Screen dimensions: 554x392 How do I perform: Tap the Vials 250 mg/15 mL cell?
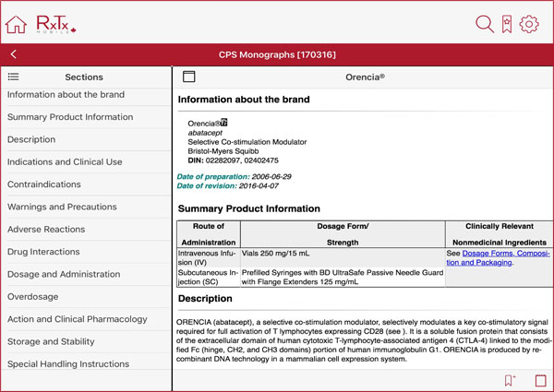(343, 257)
